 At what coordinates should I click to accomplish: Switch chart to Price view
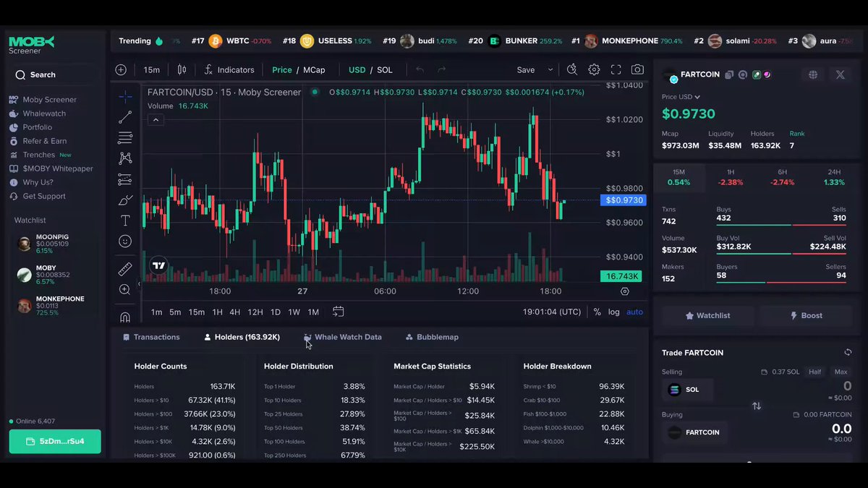point(282,70)
